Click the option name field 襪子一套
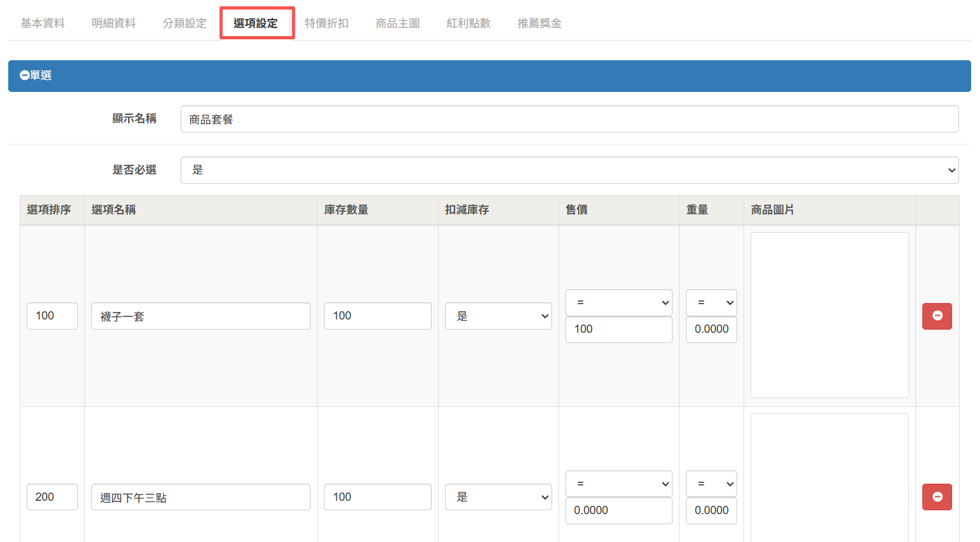The width and height of the screenshot is (980, 542). [x=201, y=316]
